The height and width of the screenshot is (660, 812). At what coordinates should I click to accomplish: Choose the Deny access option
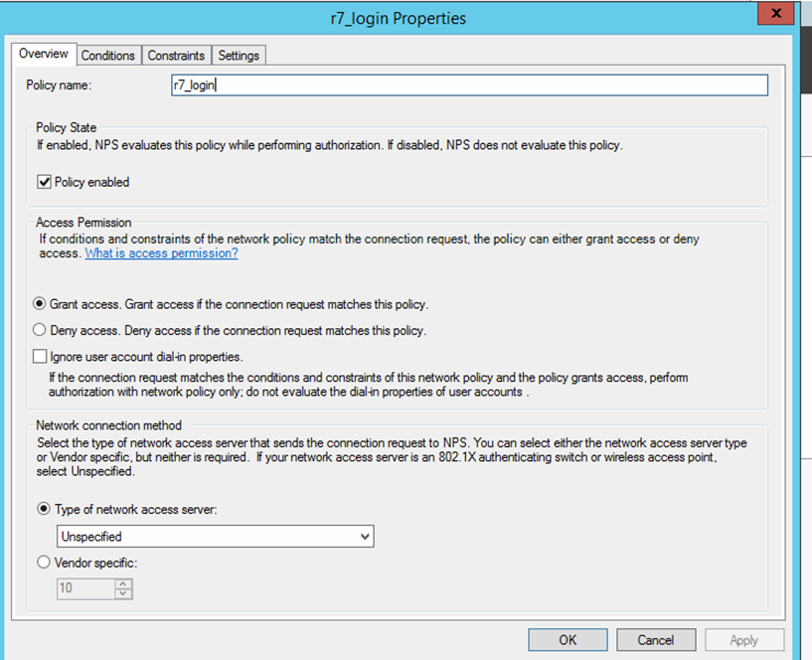point(41,330)
